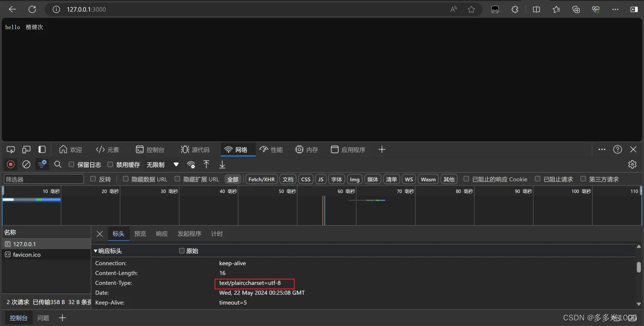Enable 禁用缓存 disable cache checkbox
This screenshot has width=644, height=326.
[110, 165]
